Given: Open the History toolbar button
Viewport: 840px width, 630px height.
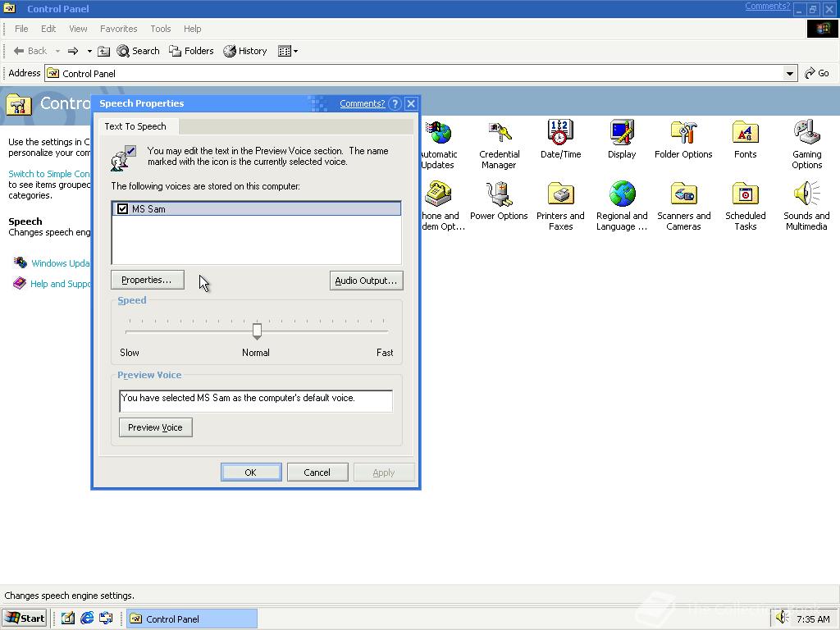Looking at the screenshot, I should tap(245, 51).
